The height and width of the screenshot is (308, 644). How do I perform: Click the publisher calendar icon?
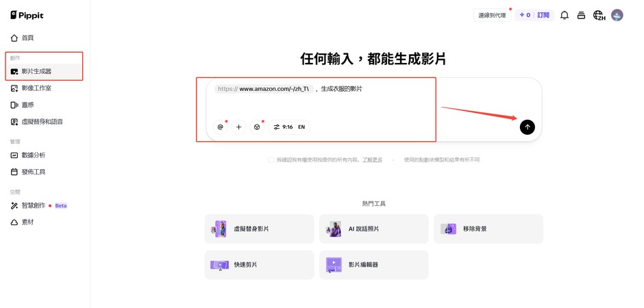point(14,172)
